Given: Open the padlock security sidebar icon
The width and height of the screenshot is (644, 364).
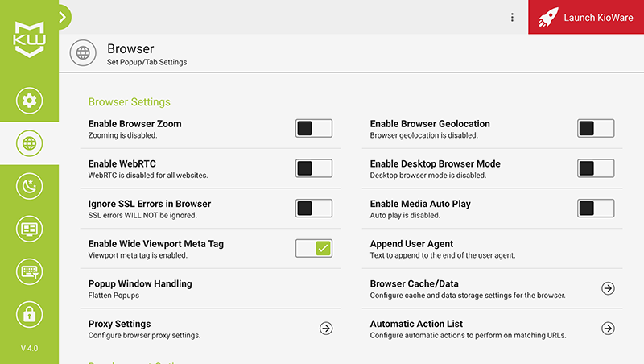Looking at the screenshot, I should [29, 314].
